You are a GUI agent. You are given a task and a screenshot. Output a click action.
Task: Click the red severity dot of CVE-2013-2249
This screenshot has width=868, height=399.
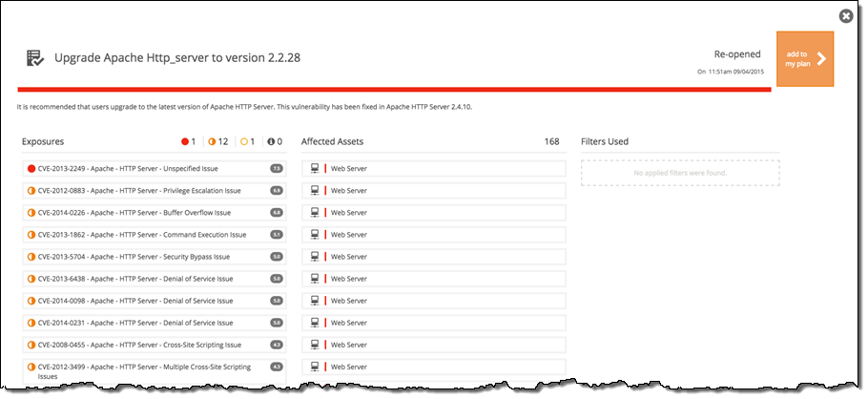[31, 168]
